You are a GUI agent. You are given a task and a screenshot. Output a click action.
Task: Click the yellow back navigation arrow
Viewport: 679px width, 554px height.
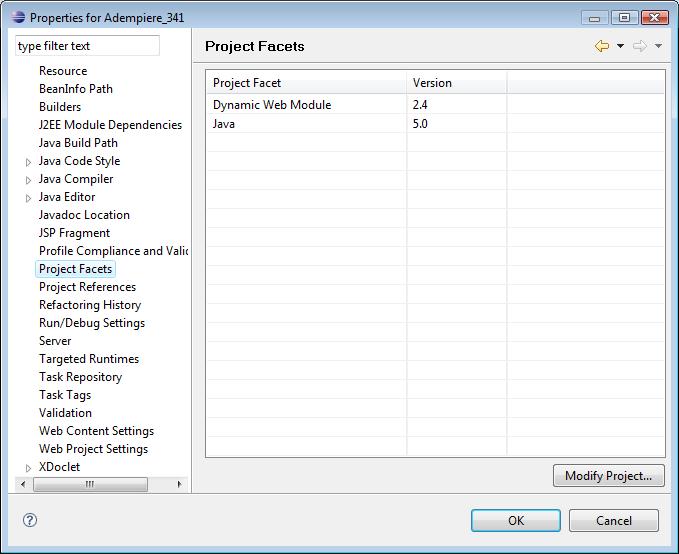(601, 46)
